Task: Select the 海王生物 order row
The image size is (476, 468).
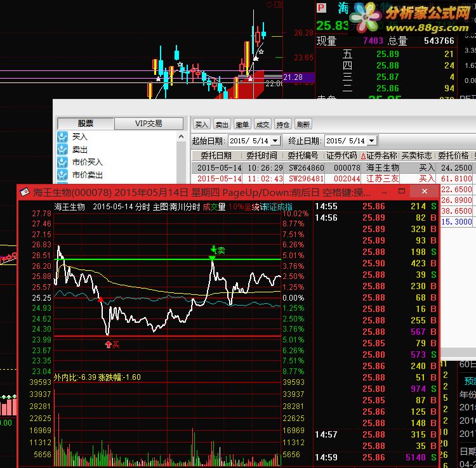Action: 333,167
